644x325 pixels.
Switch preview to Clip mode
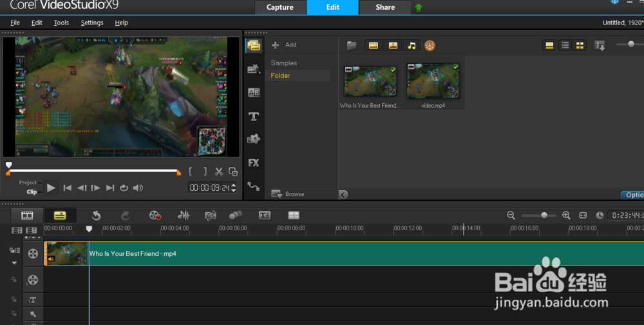(x=32, y=192)
